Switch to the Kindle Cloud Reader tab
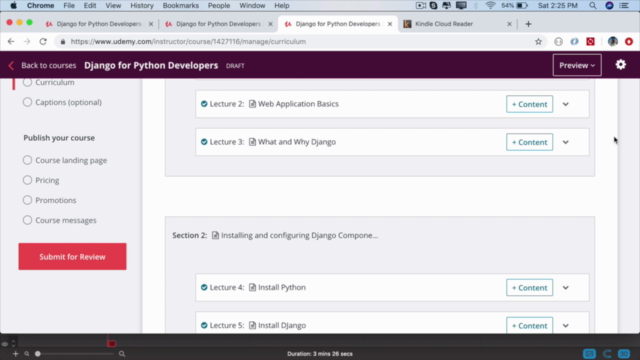Image resolution: width=640 pixels, height=360 pixels. [x=457, y=24]
